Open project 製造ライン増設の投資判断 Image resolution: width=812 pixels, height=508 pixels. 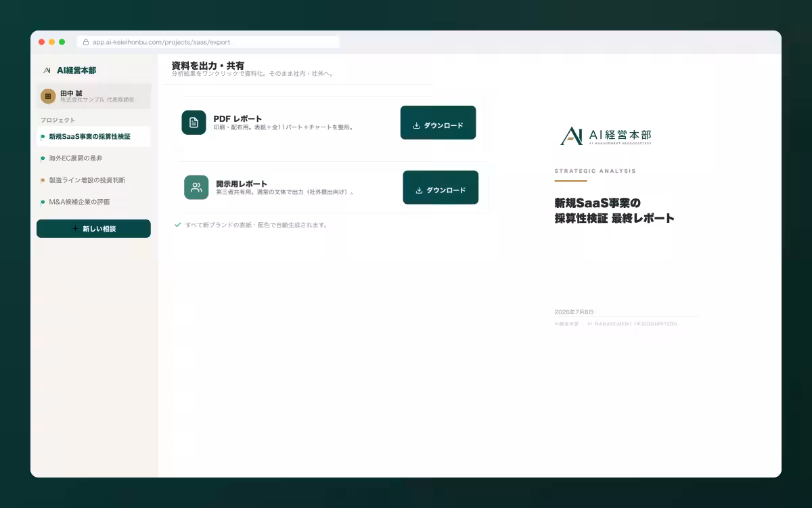(x=93, y=180)
